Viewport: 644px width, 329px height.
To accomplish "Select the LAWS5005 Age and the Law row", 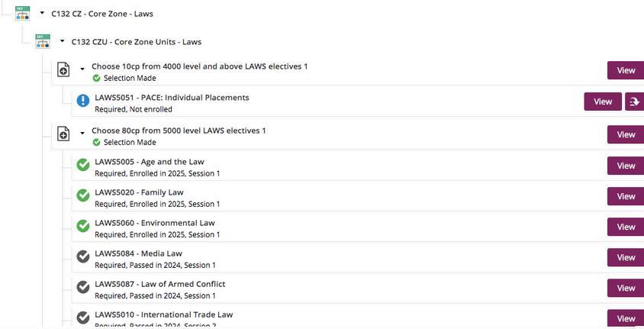I will click(x=358, y=167).
